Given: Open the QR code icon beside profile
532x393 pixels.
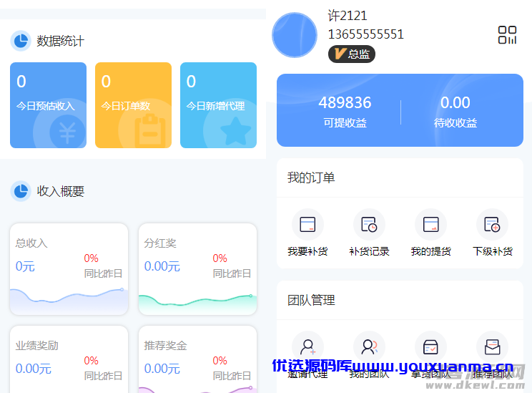Looking at the screenshot, I should click(507, 35).
